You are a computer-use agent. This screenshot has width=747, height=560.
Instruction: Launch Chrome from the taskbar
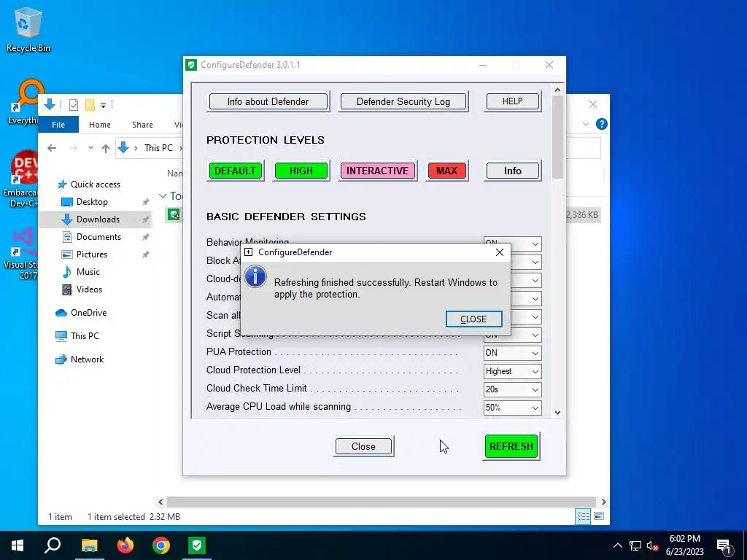point(161,545)
